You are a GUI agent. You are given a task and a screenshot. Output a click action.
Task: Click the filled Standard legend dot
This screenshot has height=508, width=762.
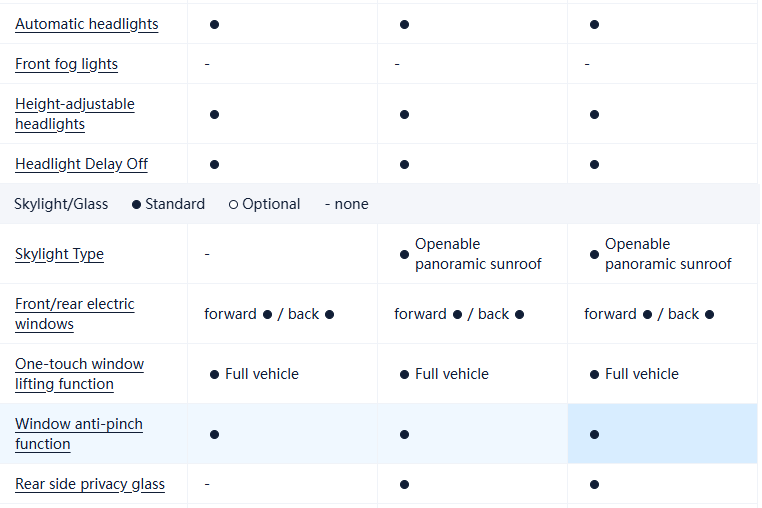coord(136,204)
